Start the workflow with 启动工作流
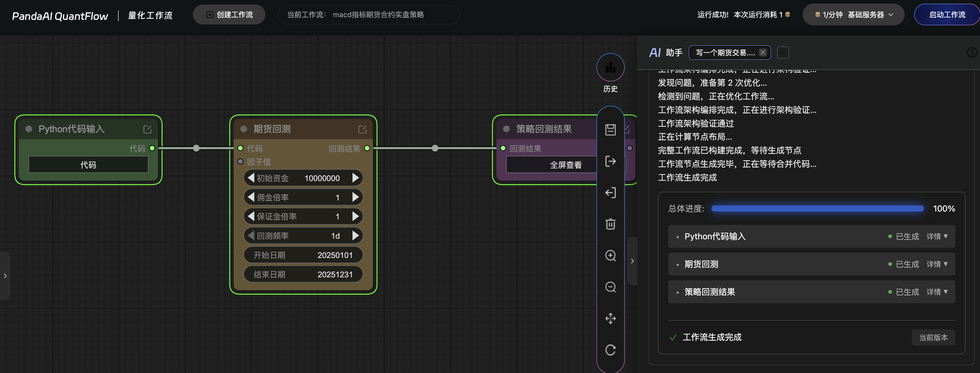980x373 pixels. click(x=947, y=15)
